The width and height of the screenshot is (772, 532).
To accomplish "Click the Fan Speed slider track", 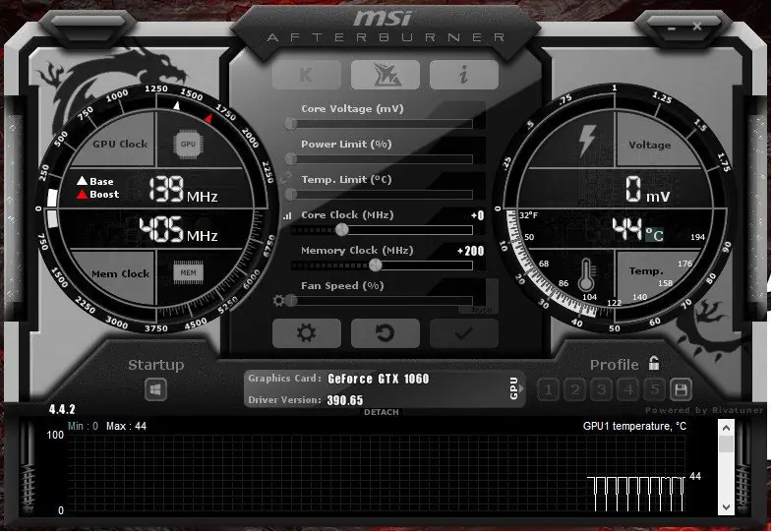I will (x=382, y=301).
